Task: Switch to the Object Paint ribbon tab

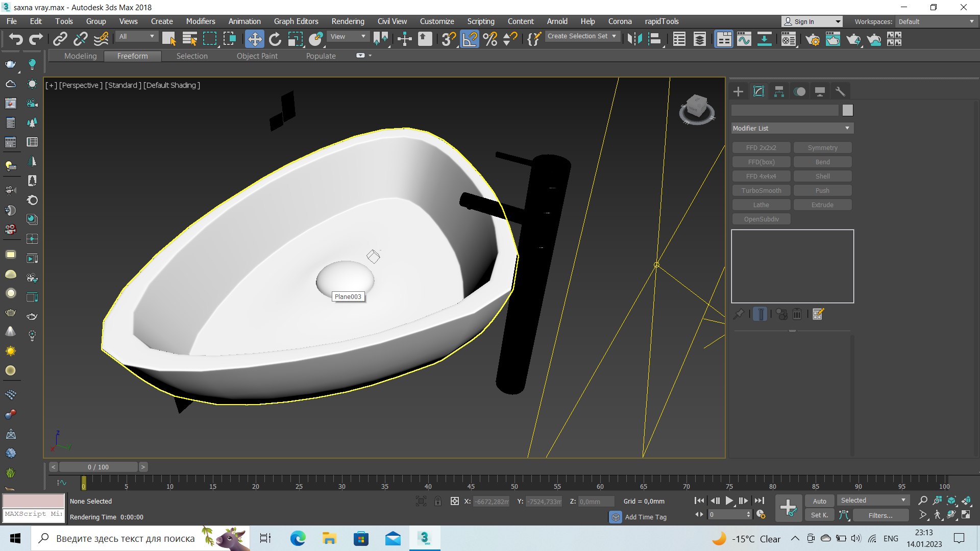Action: 257,56
